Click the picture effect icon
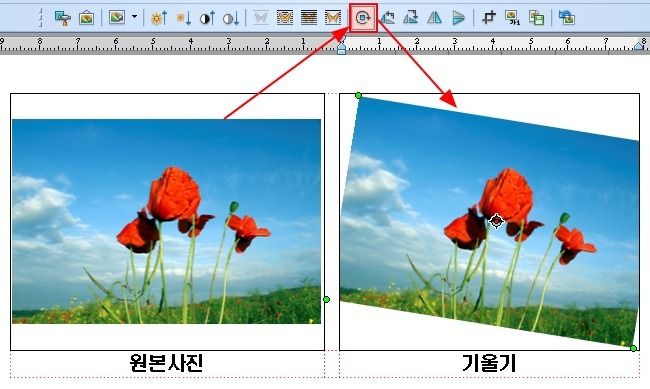The height and width of the screenshot is (389, 650). (x=117, y=17)
